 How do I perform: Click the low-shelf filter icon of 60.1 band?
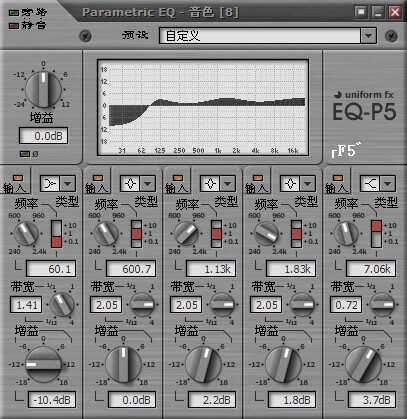(50, 183)
